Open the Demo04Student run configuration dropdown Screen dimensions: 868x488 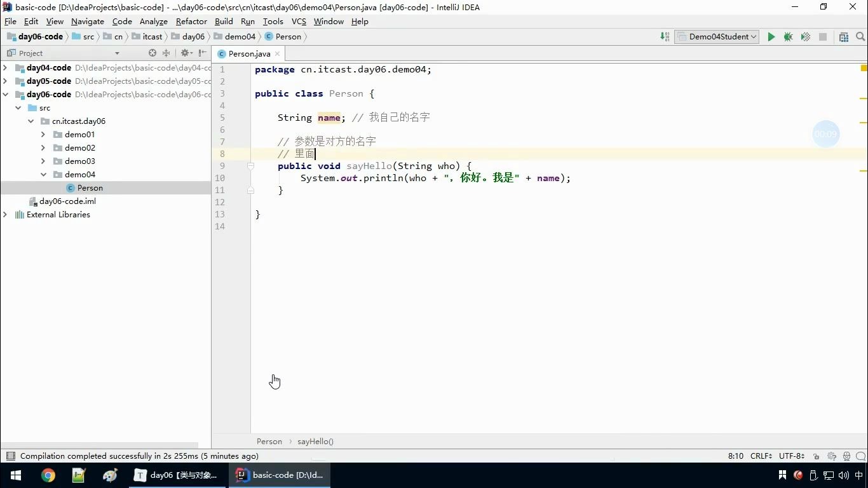point(717,37)
